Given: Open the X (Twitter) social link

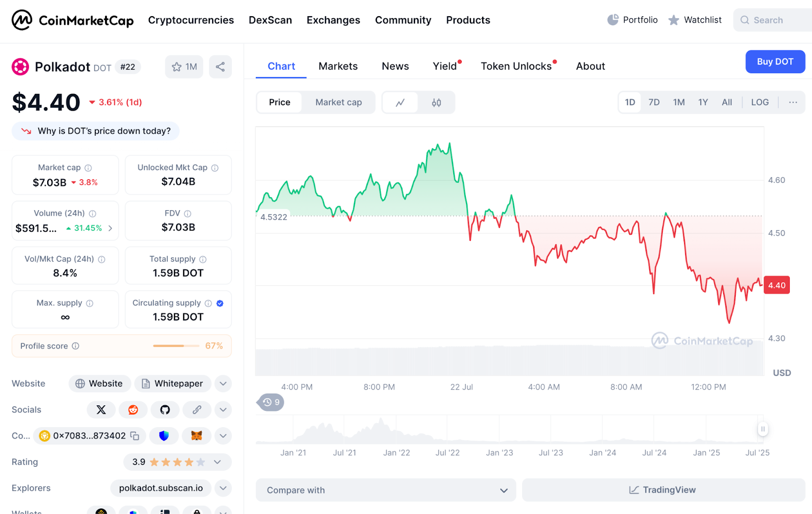Looking at the screenshot, I should 101,410.
